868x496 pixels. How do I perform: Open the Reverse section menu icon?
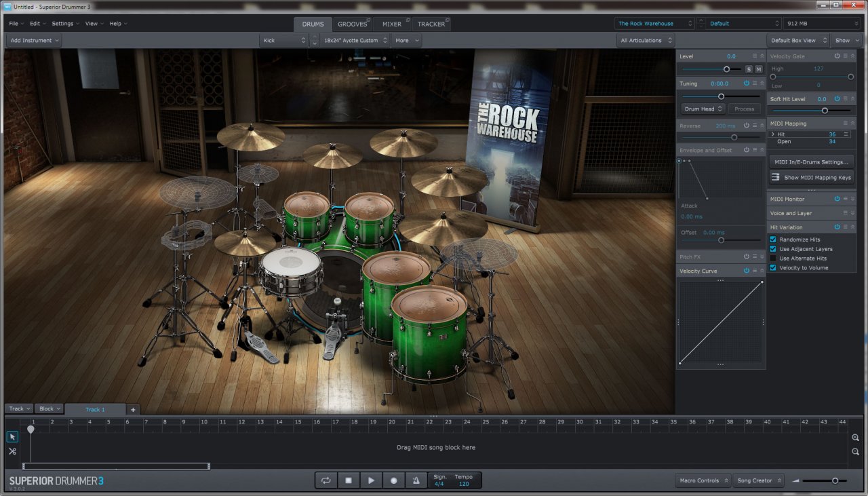(x=755, y=126)
